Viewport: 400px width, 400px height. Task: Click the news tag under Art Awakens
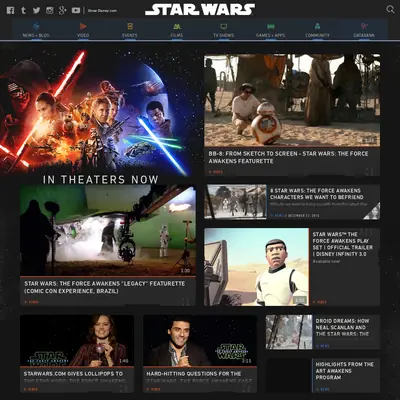(x=323, y=389)
